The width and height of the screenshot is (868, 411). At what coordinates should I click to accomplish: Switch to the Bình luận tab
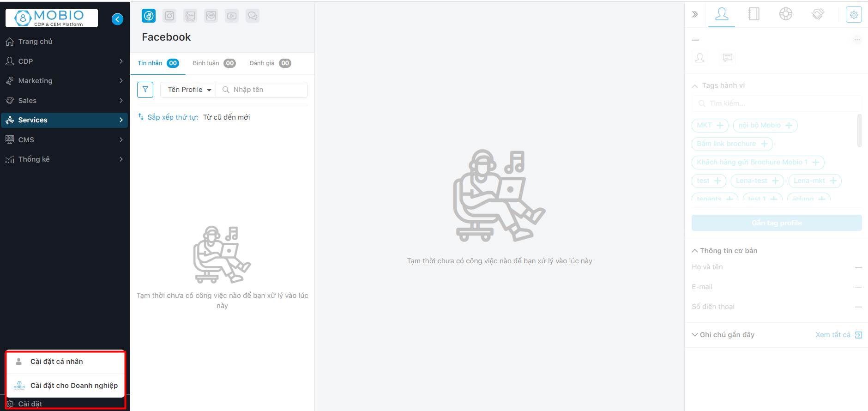[x=214, y=63]
